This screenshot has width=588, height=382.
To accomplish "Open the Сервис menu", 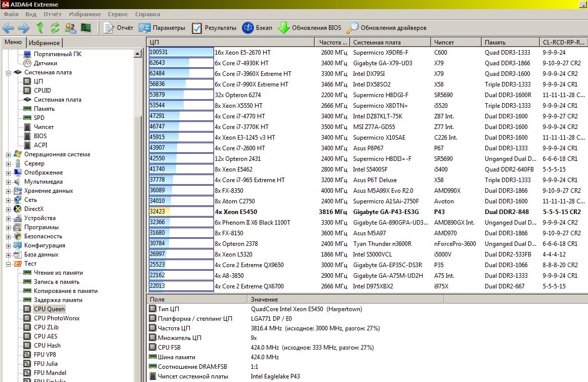I will [x=118, y=14].
